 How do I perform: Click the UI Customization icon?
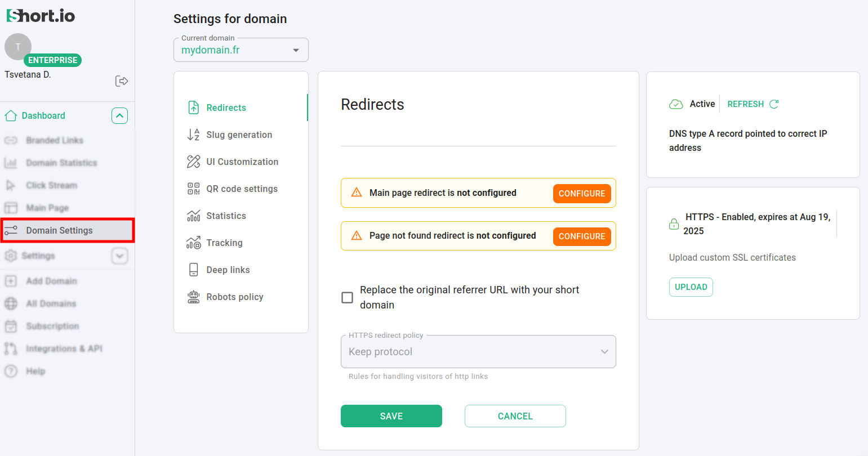pos(193,162)
